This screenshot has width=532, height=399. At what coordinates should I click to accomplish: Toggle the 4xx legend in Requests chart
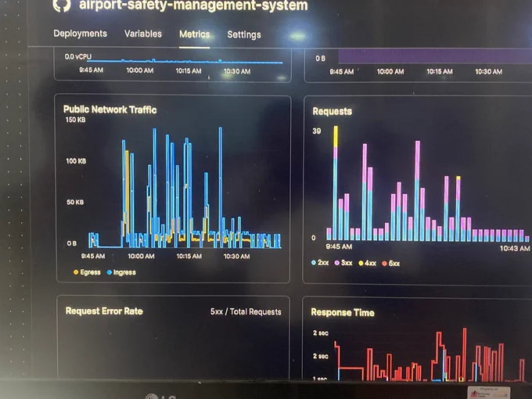pyautogui.click(x=367, y=263)
